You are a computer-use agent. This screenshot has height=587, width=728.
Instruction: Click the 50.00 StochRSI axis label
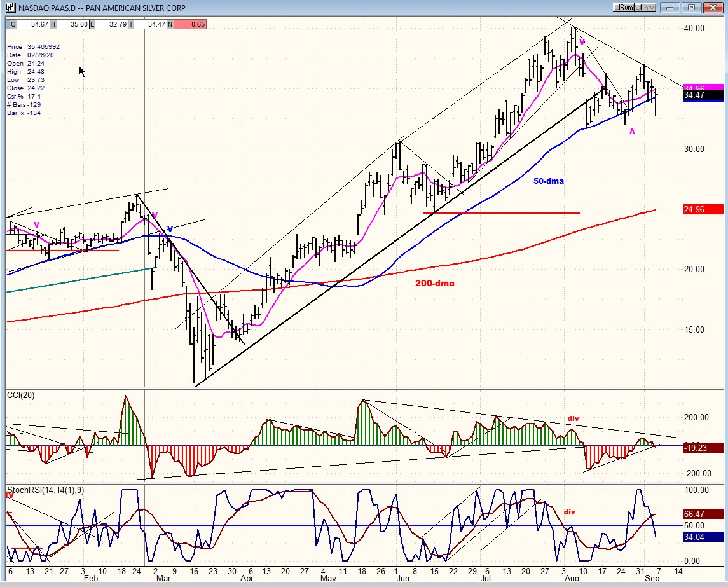(x=694, y=526)
